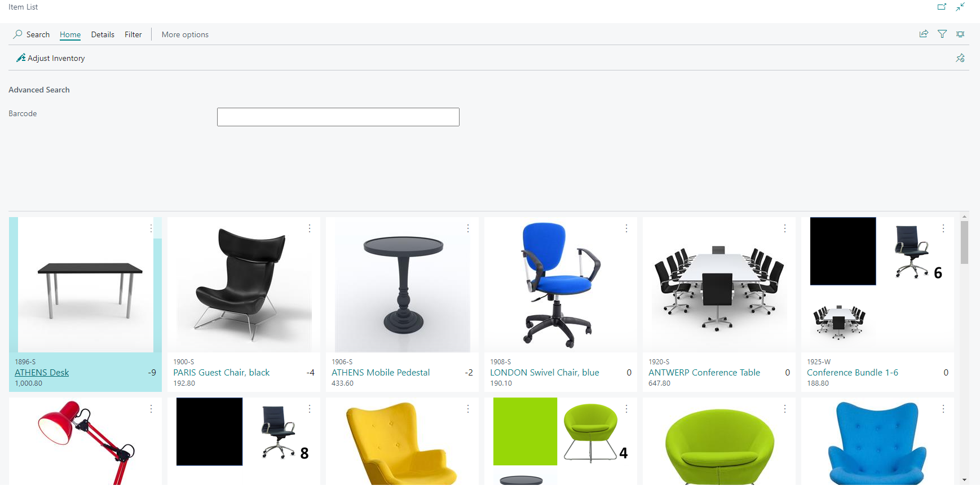980x490 pixels.
Task: Open PARIS Guest Chair options menu
Action: pos(310,228)
